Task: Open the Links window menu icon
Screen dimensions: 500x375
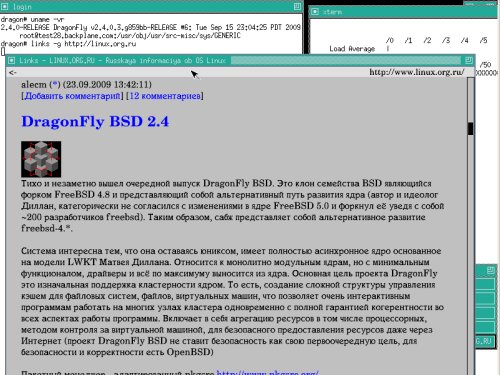Action: (11, 60)
